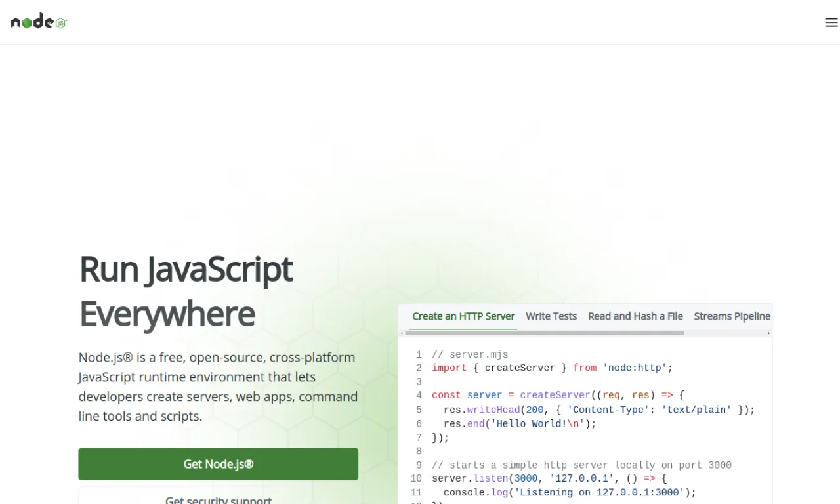
Task: Click the Get security support button
Action: [219, 497]
